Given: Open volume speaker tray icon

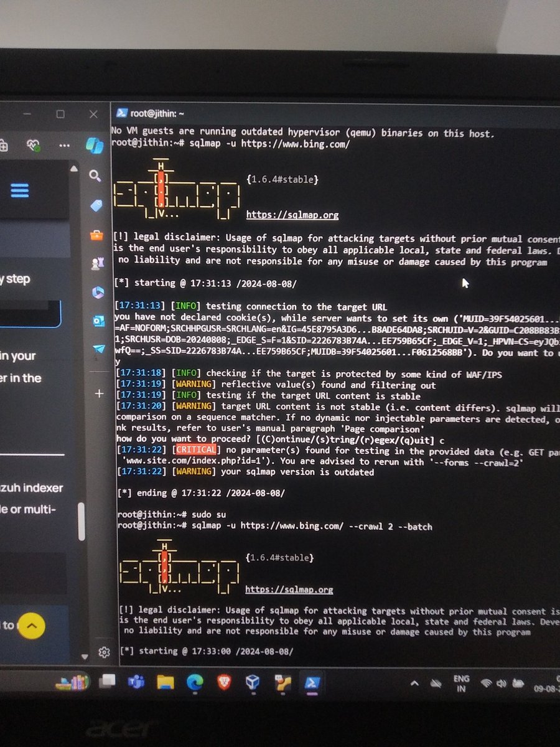Looking at the screenshot, I should point(500,683).
